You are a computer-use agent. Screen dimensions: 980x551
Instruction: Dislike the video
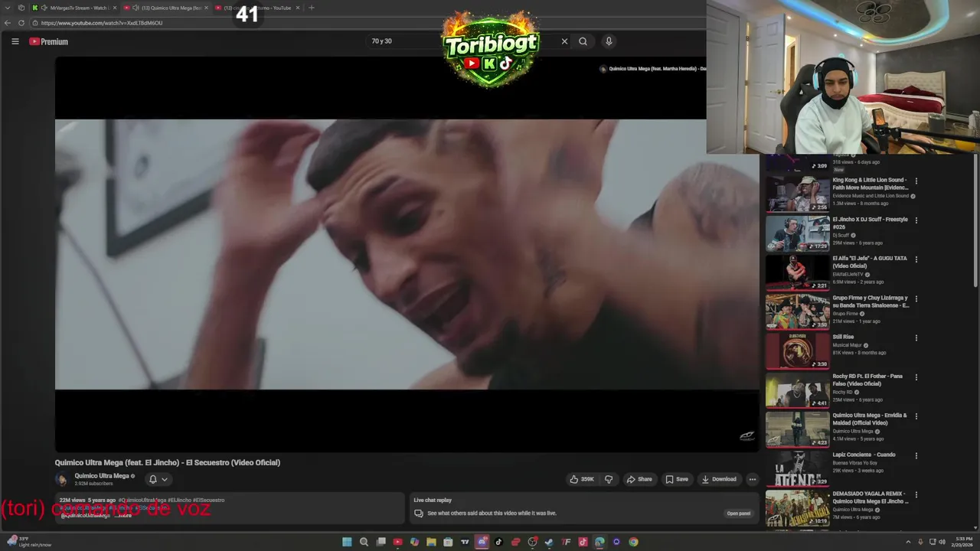609,479
